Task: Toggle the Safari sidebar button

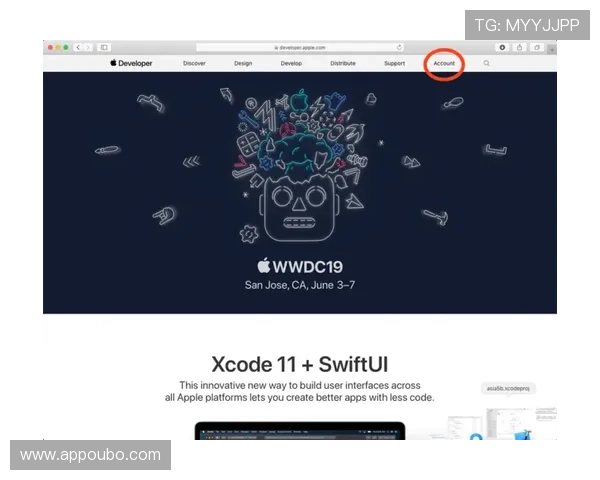Action: 104,47
